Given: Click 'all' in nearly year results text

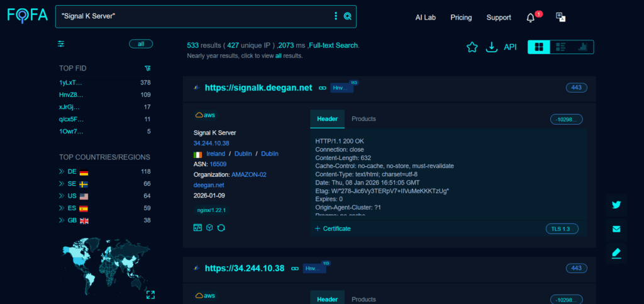Looking at the screenshot, I should coord(278,56).
